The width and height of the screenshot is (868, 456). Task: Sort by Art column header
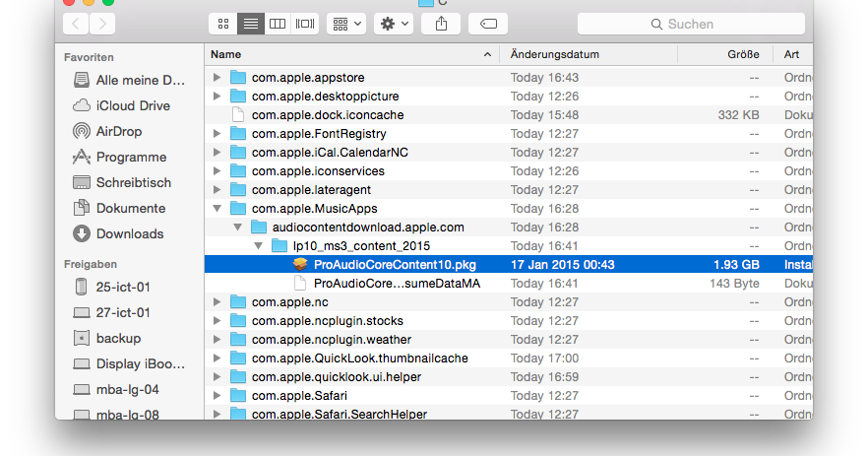click(x=793, y=54)
